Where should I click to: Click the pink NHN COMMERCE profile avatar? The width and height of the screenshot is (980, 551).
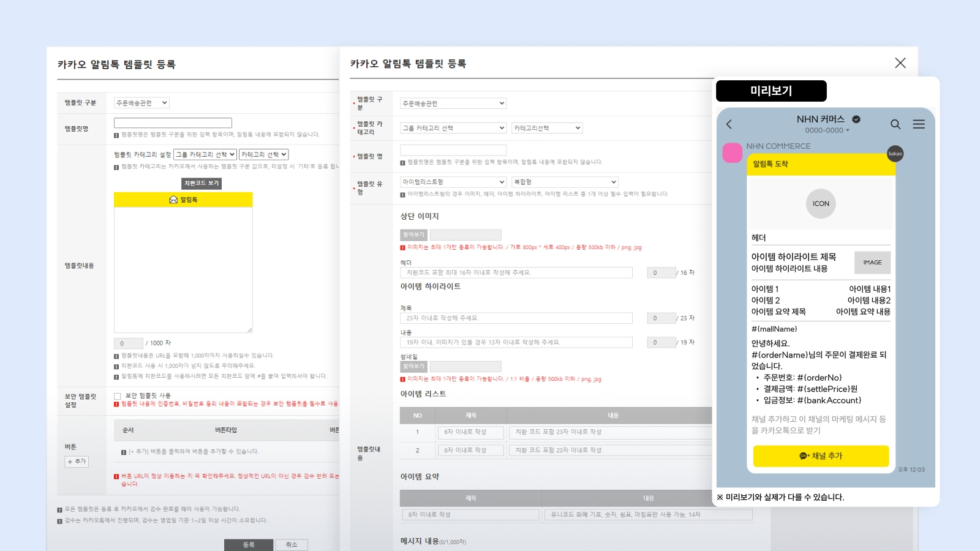(x=733, y=152)
